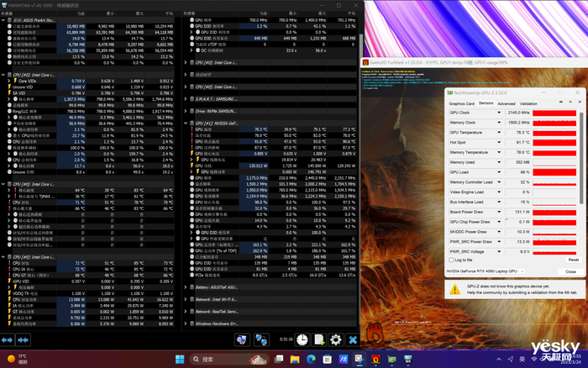Image resolution: width=588 pixels, height=368 pixels.
Task: Click HWiNFO expand columns arrows icon
Action: click(x=7, y=340)
